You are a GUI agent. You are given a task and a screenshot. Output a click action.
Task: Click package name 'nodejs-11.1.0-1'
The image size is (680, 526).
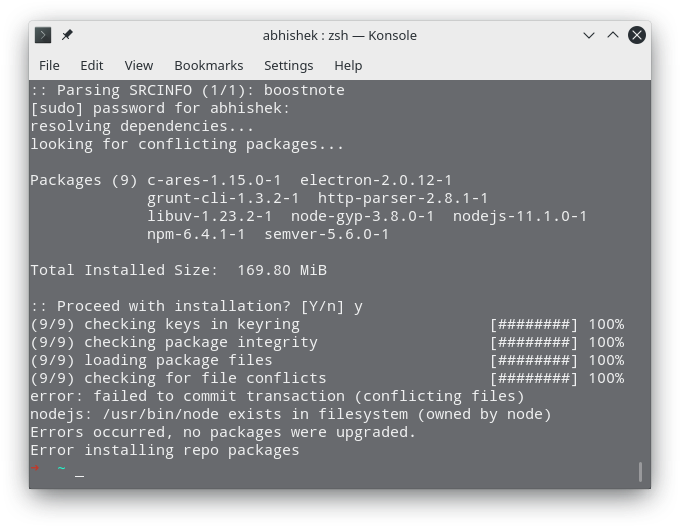coord(520,216)
